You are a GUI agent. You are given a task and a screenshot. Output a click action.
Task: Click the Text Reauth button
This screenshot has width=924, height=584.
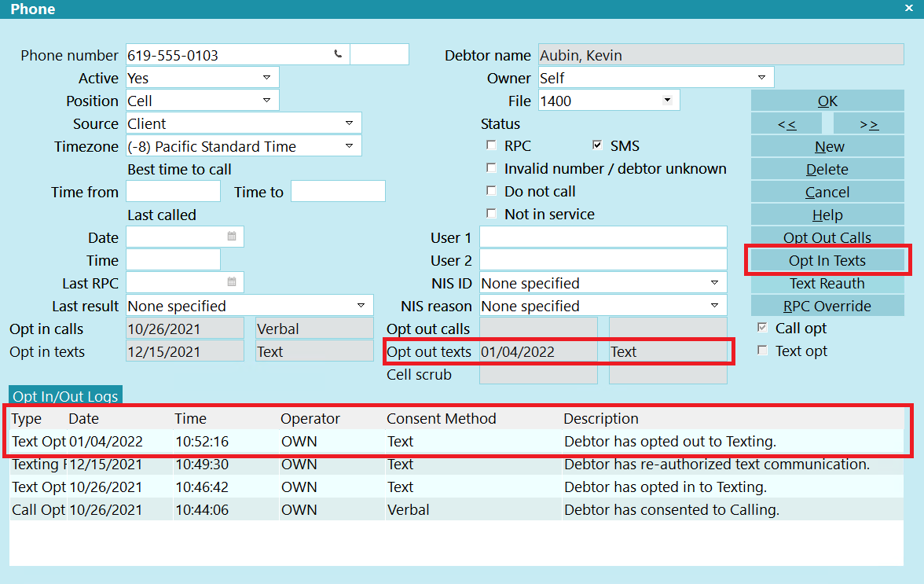click(827, 284)
